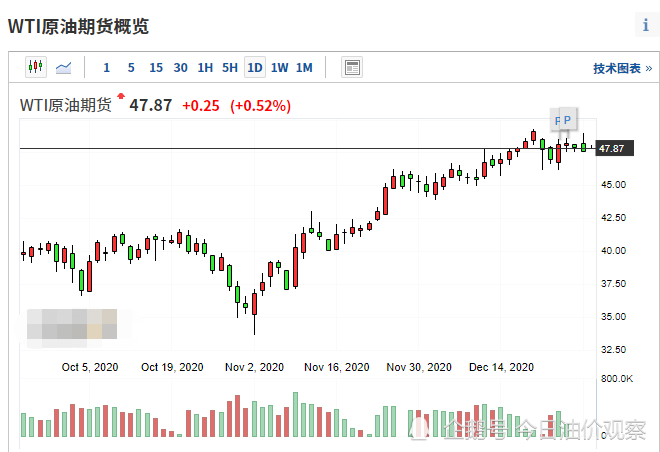Switch to candlestick chart view
This screenshot has height=452, width=660.
(x=36, y=67)
